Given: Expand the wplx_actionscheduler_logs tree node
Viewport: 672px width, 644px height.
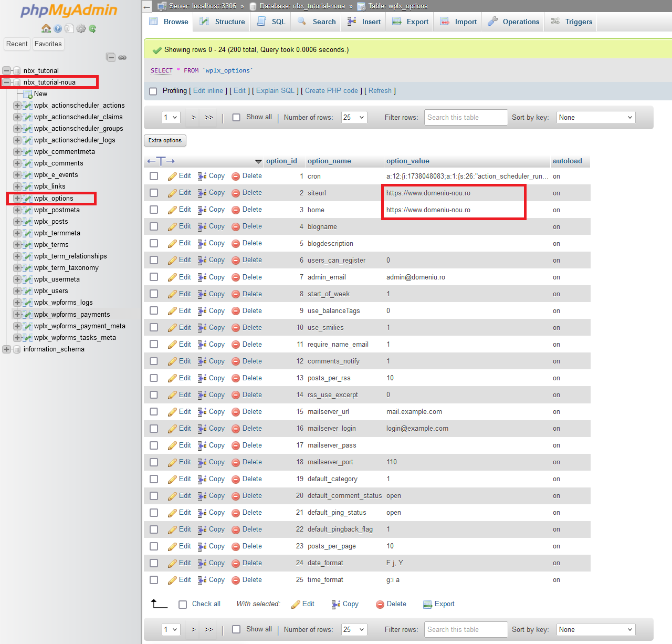Looking at the screenshot, I should point(17,140).
